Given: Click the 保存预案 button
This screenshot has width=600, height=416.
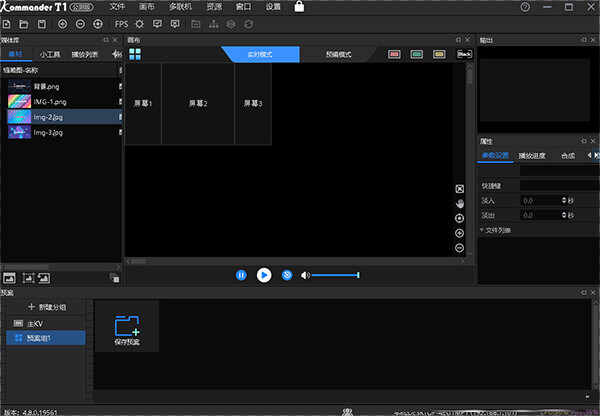Looking at the screenshot, I should point(126,326).
